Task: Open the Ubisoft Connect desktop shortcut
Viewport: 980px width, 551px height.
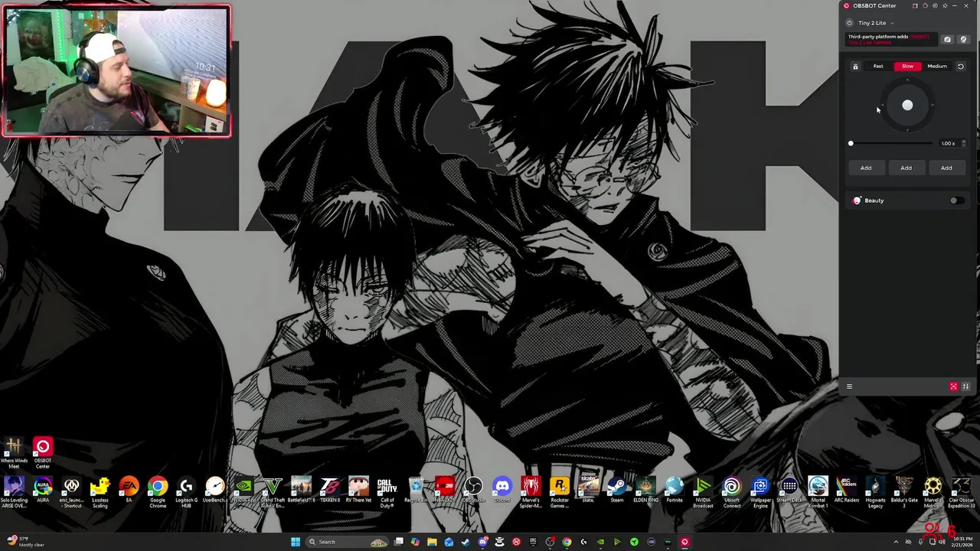Action: [731, 491]
